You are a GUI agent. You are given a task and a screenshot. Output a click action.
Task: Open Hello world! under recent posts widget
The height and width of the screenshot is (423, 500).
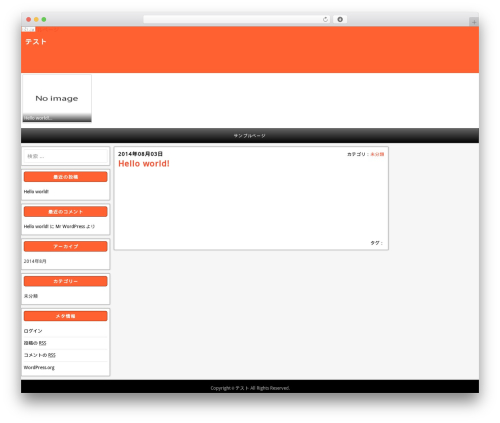[36, 191]
